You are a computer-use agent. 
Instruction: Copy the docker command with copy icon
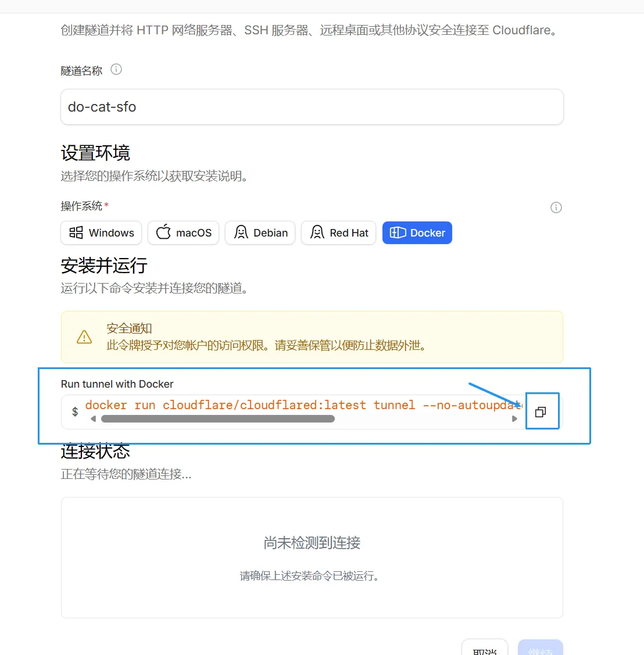pyautogui.click(x=541, y=412)
